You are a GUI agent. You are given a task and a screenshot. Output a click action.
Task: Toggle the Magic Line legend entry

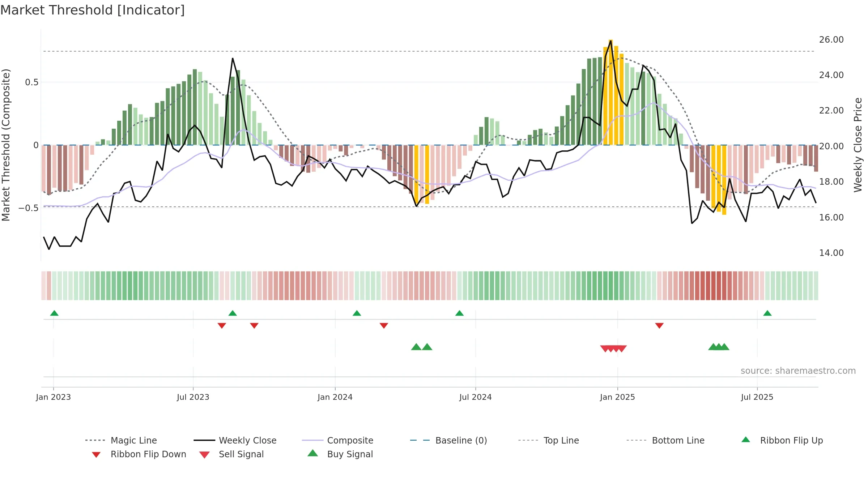[121, 440]
